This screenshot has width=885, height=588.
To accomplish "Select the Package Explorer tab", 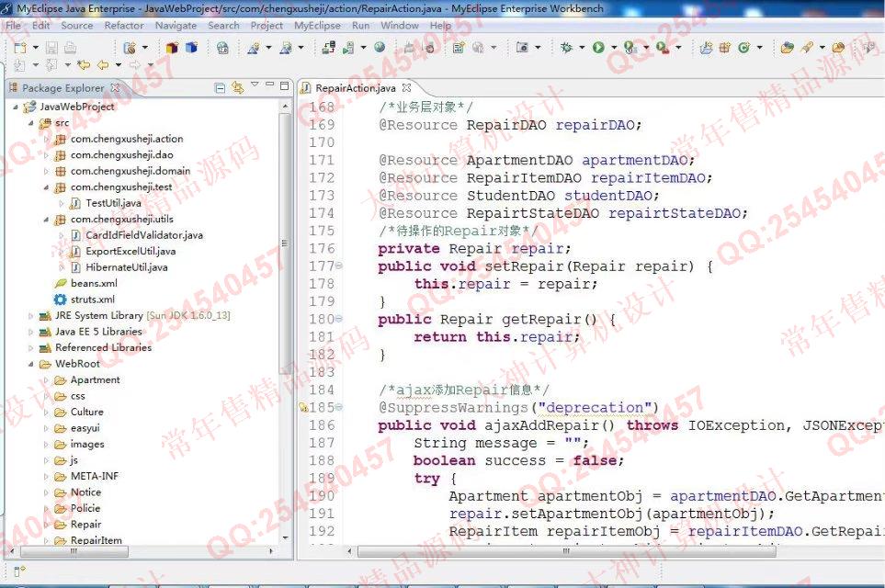I will (x=62, y=88).
